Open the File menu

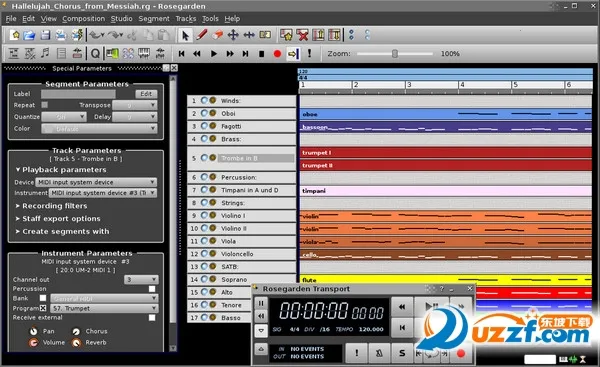(x=11, y=18)
